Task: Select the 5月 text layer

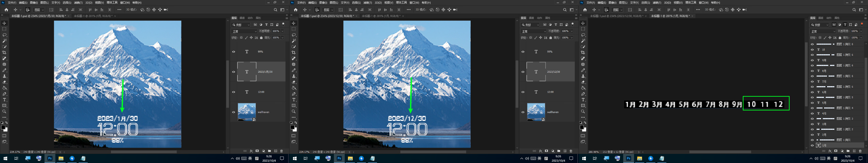Action: [x=824, y=103]
